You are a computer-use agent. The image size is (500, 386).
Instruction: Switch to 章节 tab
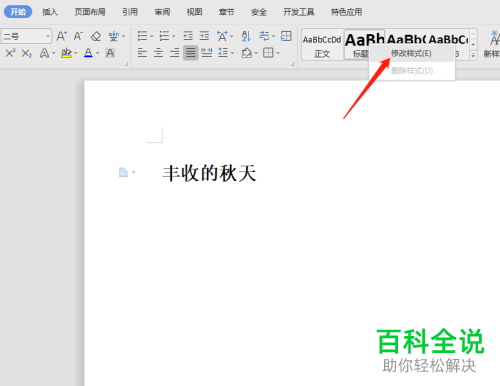tap(227, 12)
